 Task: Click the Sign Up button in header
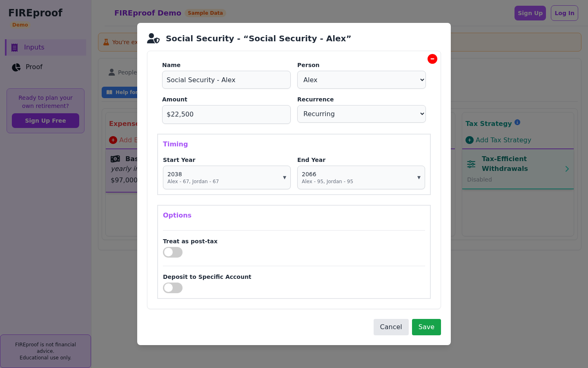coord(530,13)
